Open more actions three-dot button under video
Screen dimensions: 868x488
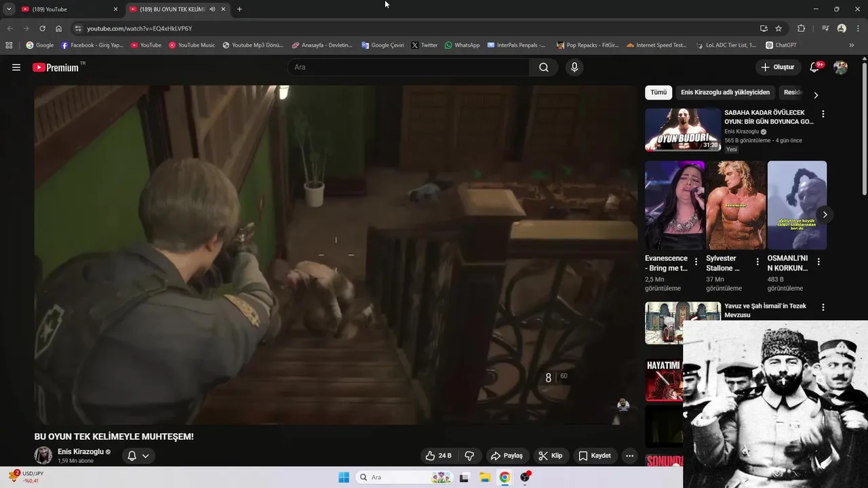point(630,455)
